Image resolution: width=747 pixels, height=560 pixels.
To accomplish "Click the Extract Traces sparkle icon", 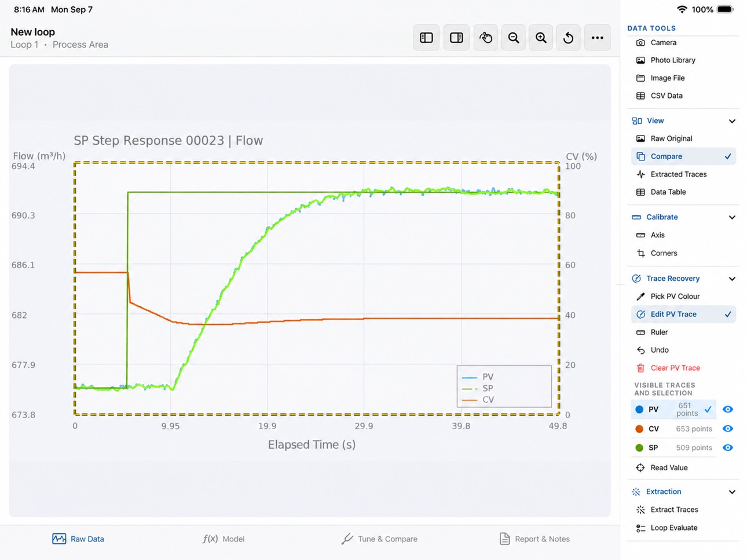I will (640, 510).
